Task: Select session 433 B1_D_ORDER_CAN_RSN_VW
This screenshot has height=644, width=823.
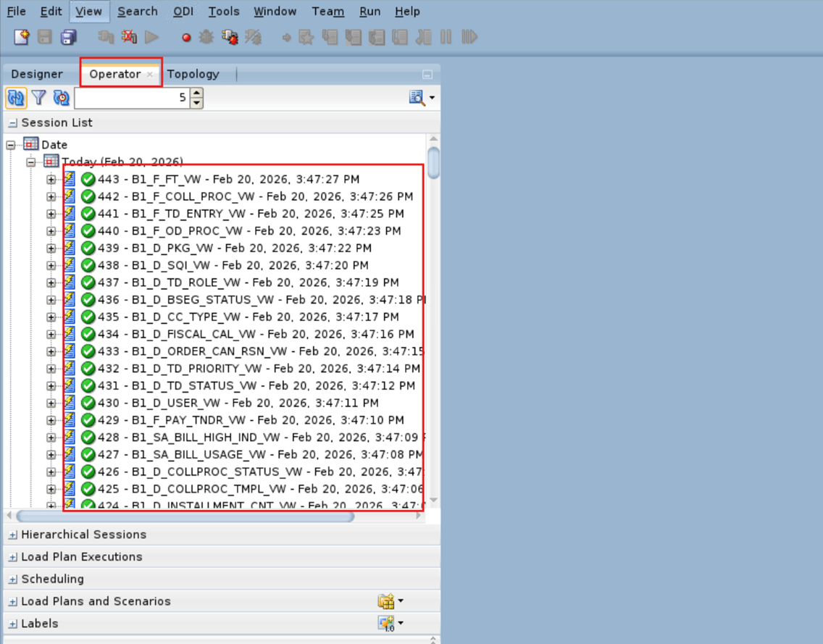Action: tap(261, 351)
